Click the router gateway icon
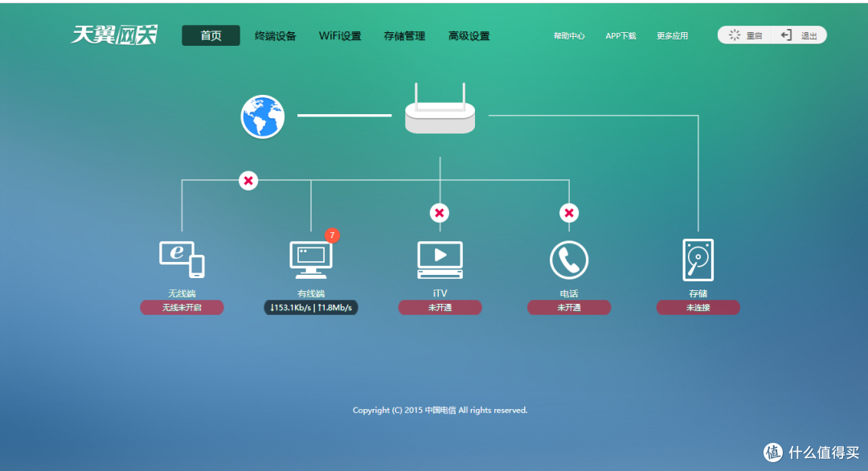Screen dimensions: 868x471 [x=440, y=109]
